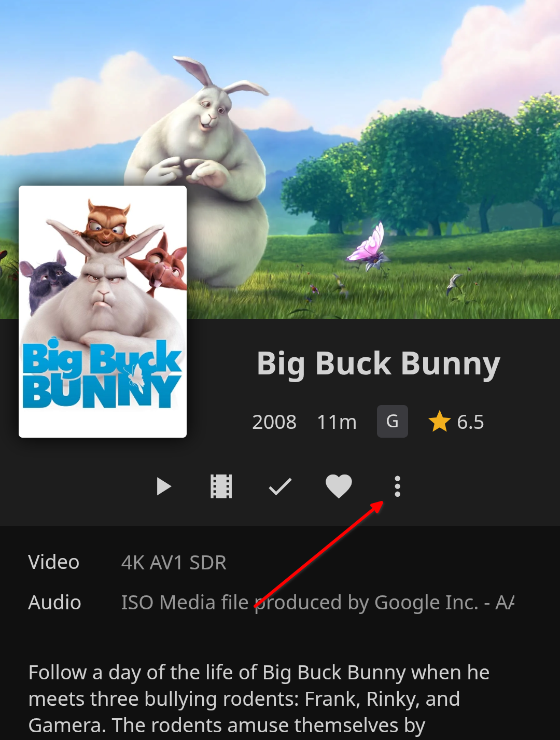
Task: Click the Big Buck Bunny title
Action: pyautogui.click(x=379, y=364)
